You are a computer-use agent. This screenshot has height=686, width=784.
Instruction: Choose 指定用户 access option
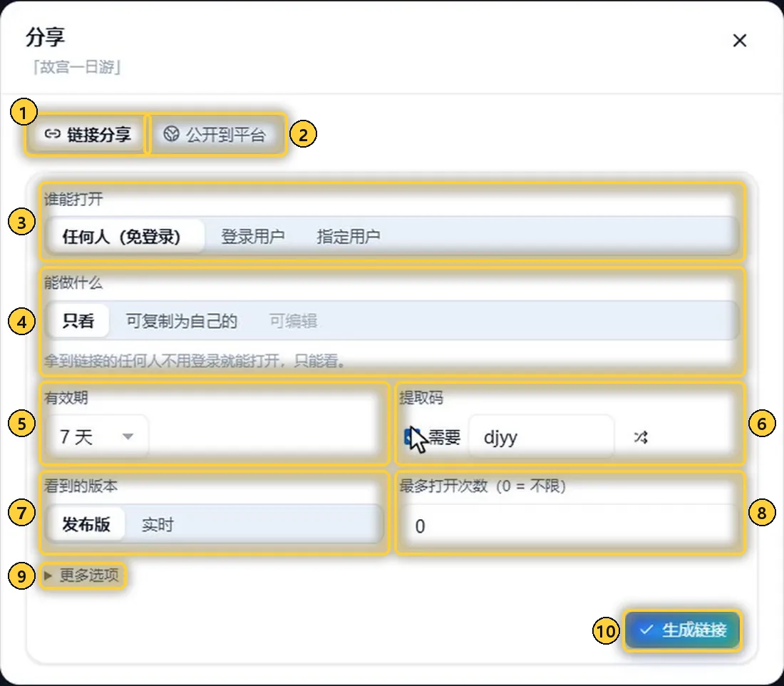pyautogui.click(x=349, y=236)
